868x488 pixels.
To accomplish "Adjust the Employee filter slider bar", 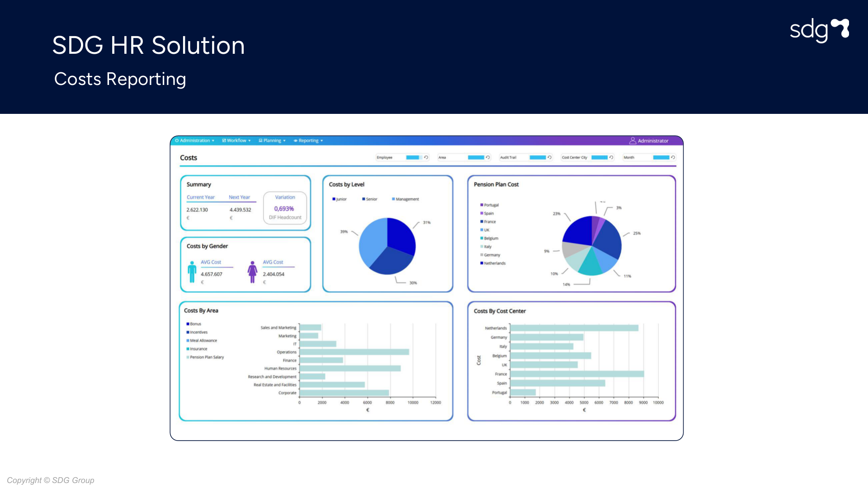I will [413, 157].
